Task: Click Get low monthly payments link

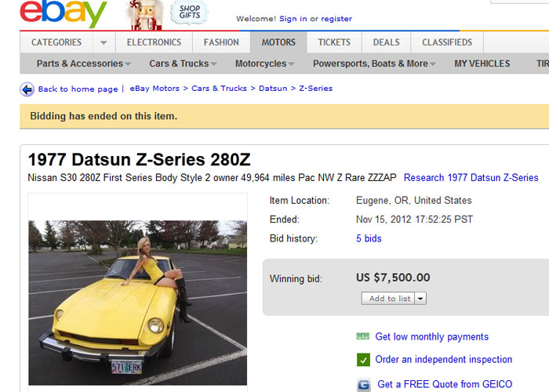Action: 431,336
